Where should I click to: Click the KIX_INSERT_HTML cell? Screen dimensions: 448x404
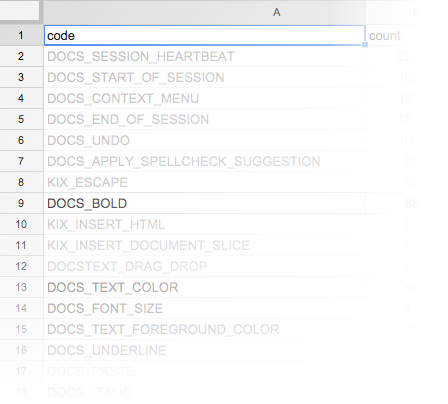(x=205, y=224)
